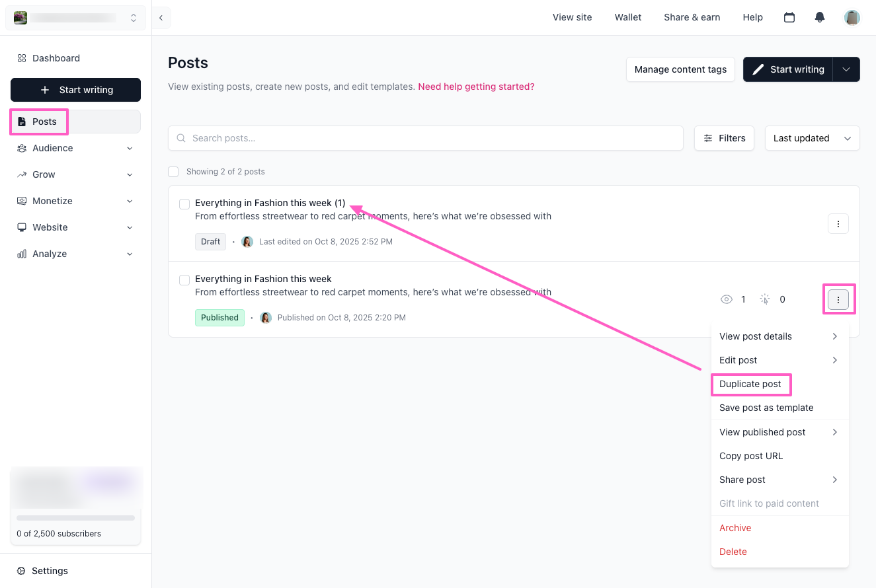Toggle the select-all posts checkbox

pyautogui.click(x=173, y=172)
